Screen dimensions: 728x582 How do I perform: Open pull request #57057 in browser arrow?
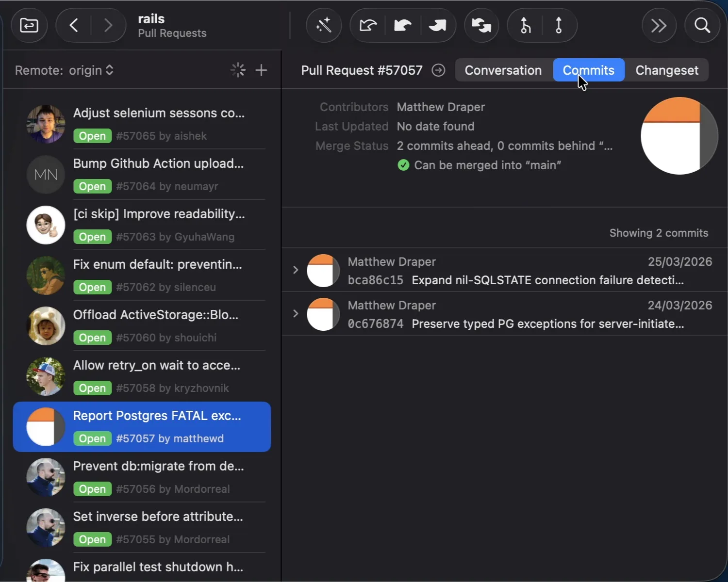coord(438,70)
